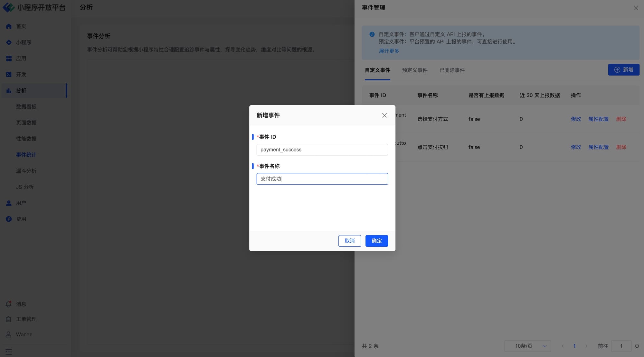Go to next page arrow
Image resolution: width=644 pixels, height=357 pixels.
[x=586, y=346]
